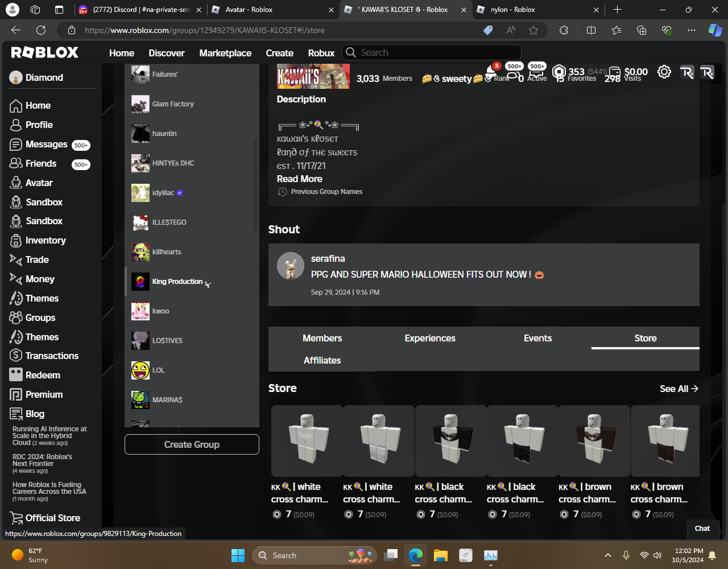Switch to the Avatar - Roblox tab
This screenshot has width=728, height=569.
point(273,10)
